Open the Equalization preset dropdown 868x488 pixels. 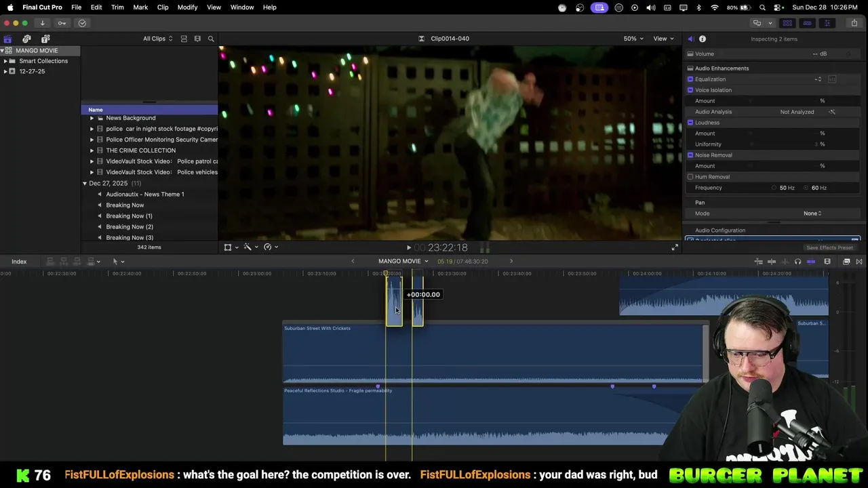(818, 79)
